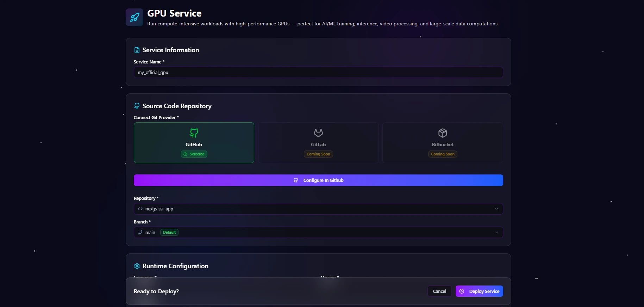The height and width of the screenshot is (307, 644).
Task: Click the Cancel button
Action: pos(439,291)
